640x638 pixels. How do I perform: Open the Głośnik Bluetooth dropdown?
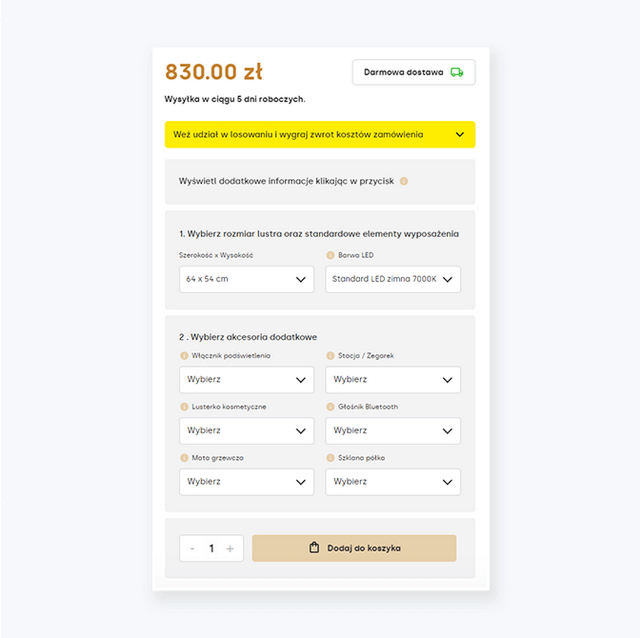point(393,431)
